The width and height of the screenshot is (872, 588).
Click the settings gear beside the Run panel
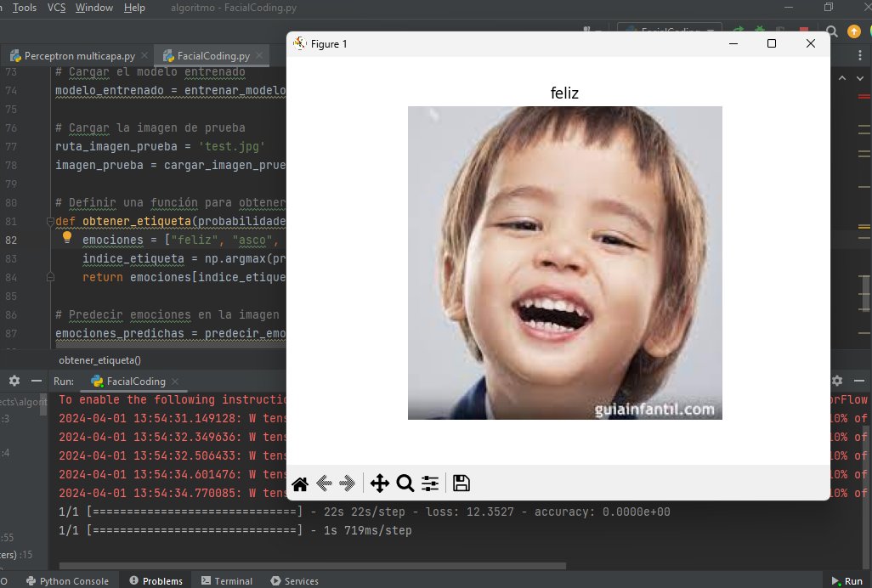[13, 381]
